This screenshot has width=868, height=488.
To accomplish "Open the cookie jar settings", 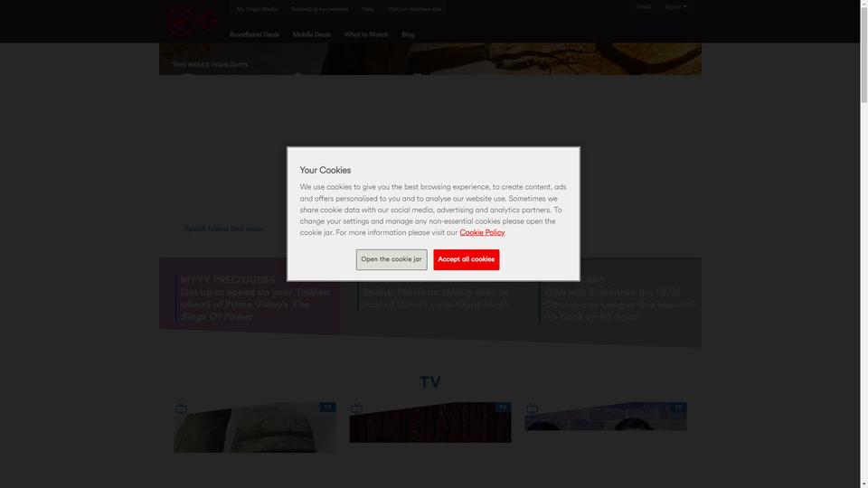I will pyautogui.click(x=392, y=259).
